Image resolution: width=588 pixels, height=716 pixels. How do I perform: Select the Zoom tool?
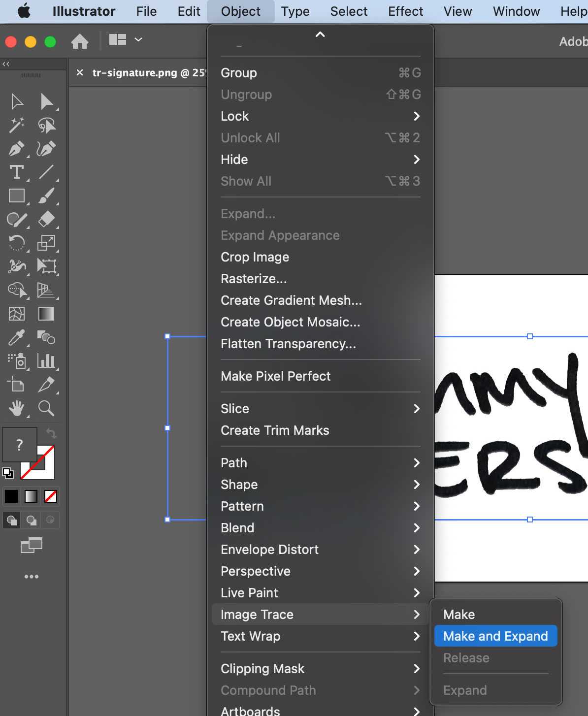47,408
